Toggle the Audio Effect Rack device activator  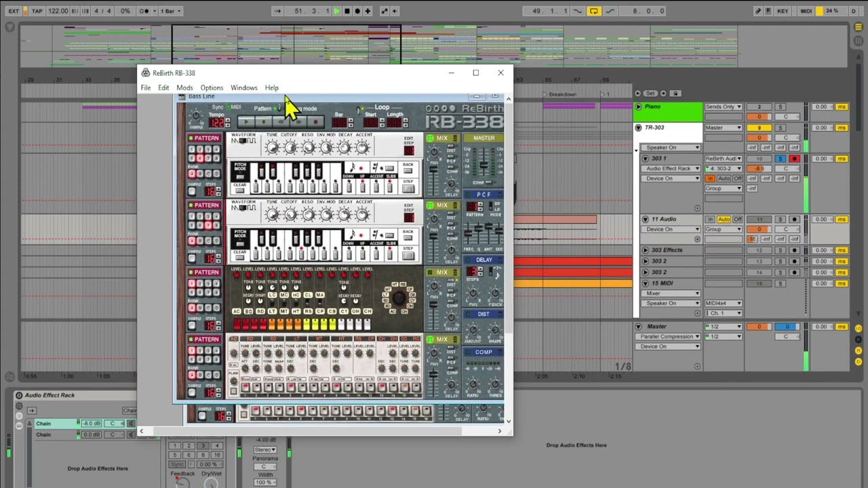(19, 395)
